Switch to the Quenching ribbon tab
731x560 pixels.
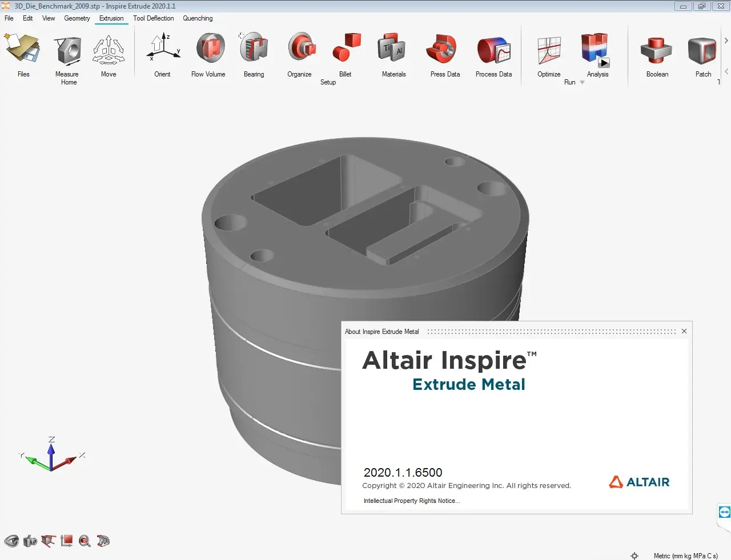pos(198,18)
